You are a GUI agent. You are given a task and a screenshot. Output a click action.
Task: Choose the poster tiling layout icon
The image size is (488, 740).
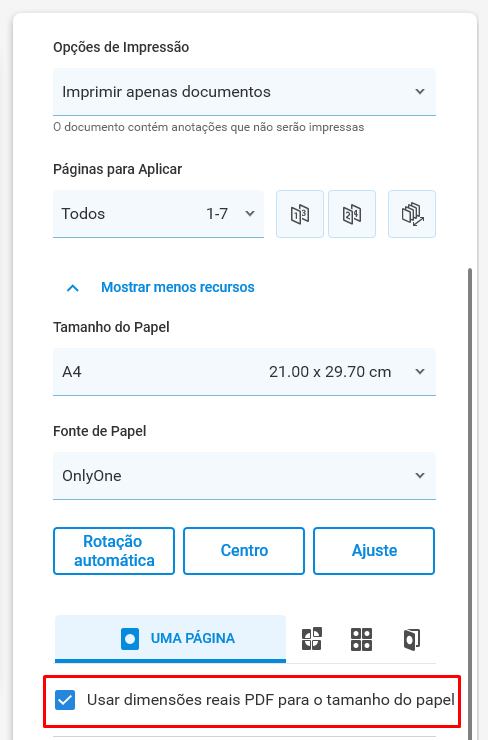point(312,639)
